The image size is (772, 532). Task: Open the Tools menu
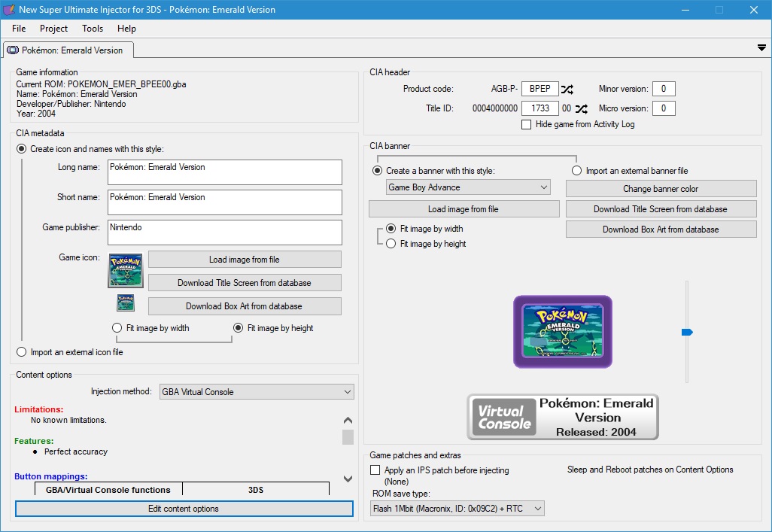93,29
